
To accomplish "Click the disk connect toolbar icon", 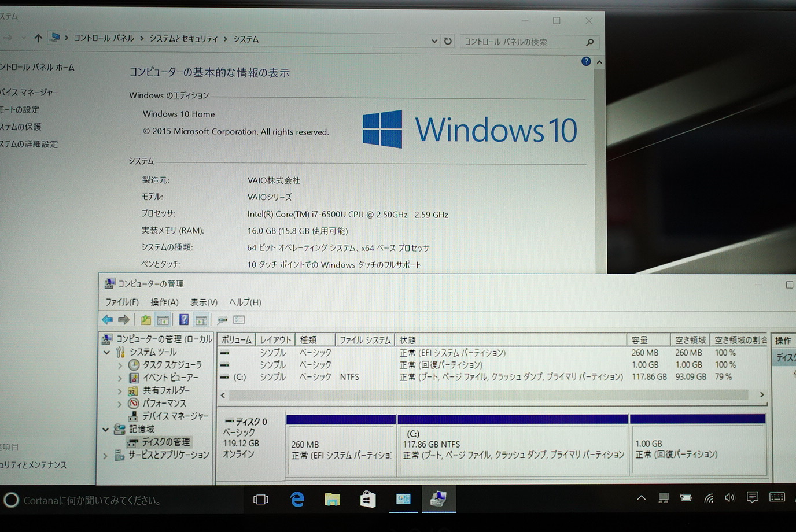I will coord(222,320).
